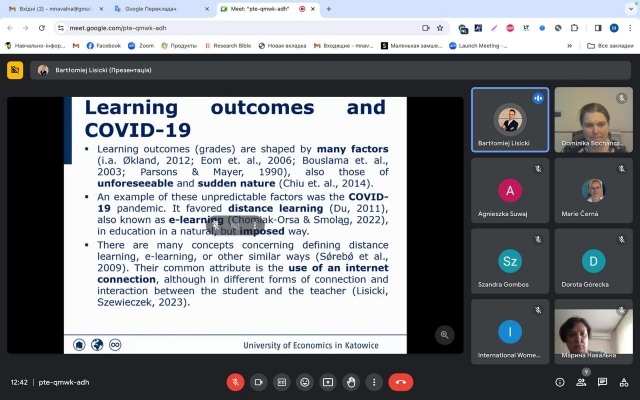Open the chat with everyone panel
Image resolution: width=640 pixels, height=400 pixels.
coord(603,382)
